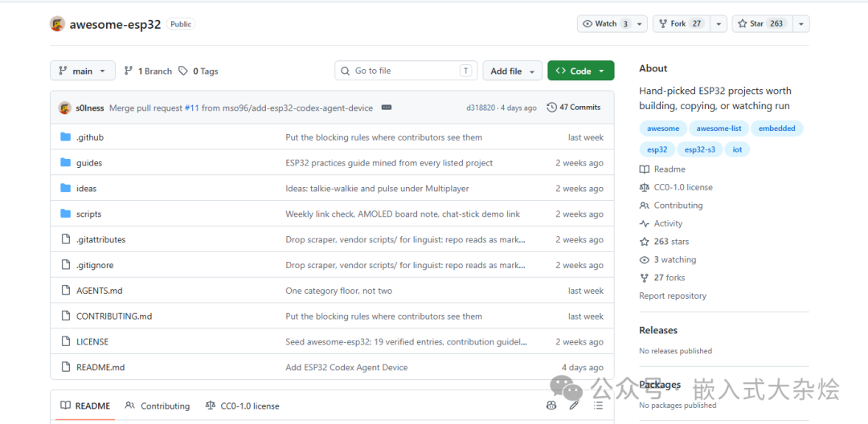Open 3 watching link in sidebar
Image resolution: width=868 pixels, height=424 pixels.
click(x=668, y=259)
